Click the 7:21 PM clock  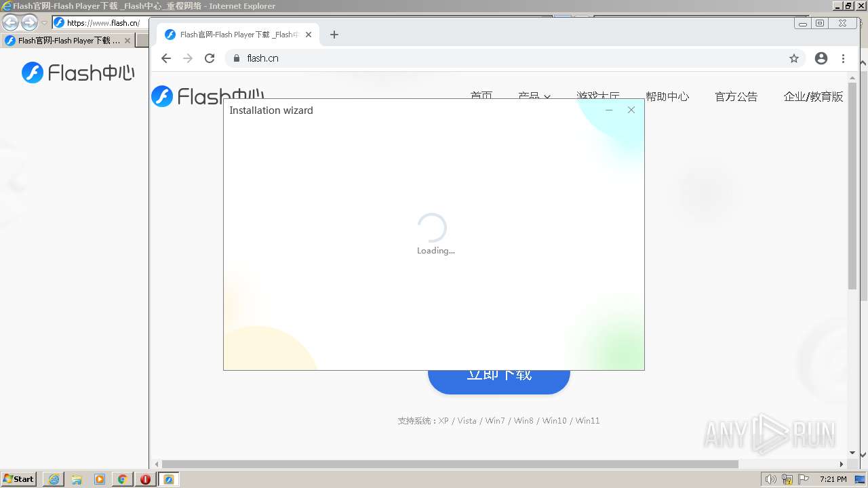pos(833,479)
